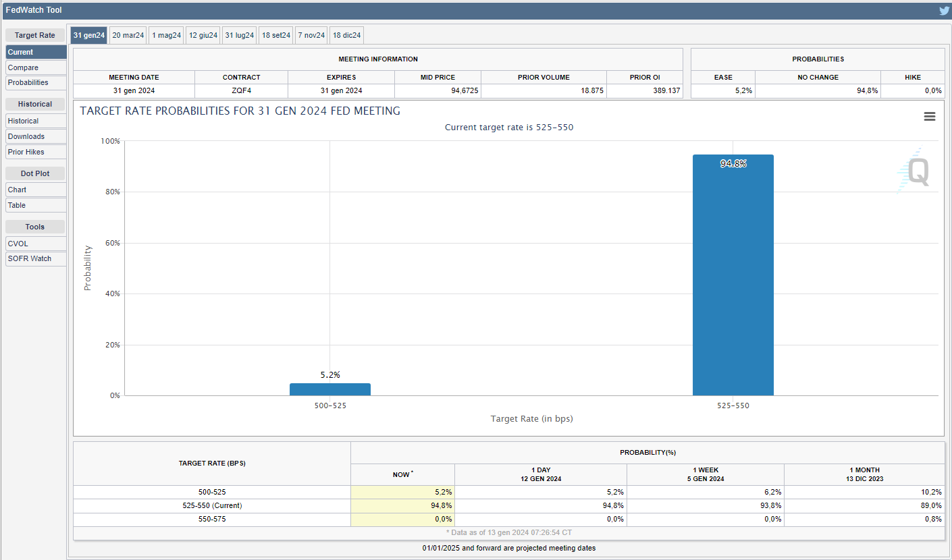Switch to the 20 mar24 meeting tab
This screenshot has width=952, height=560.
128,35
